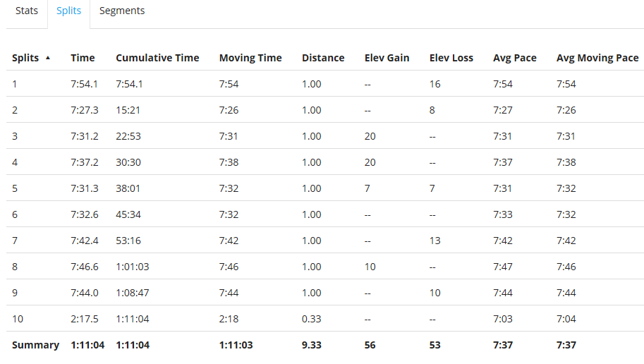Click split 10 distance 0.33
The height and width of the screenshot is (364, 644).
tap(311, 319)
